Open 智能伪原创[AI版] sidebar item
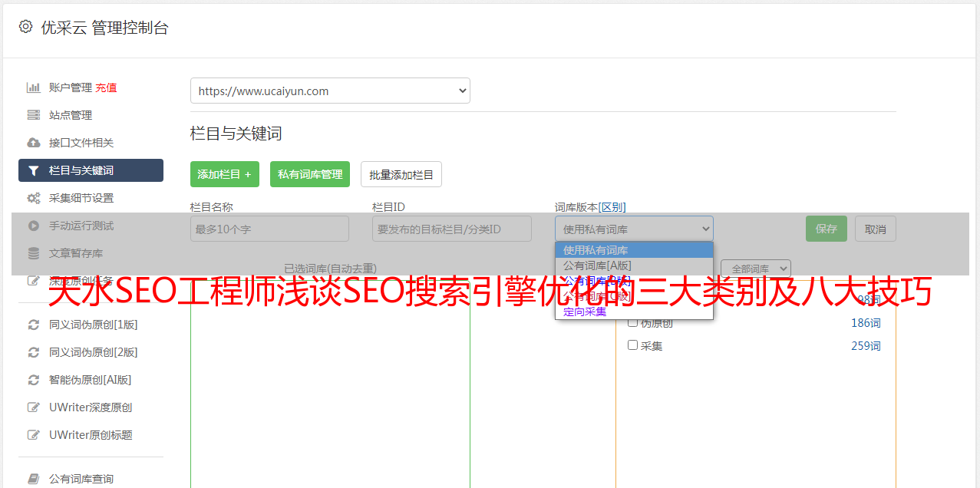Viewport: 980px width, 488px height. 91,380
